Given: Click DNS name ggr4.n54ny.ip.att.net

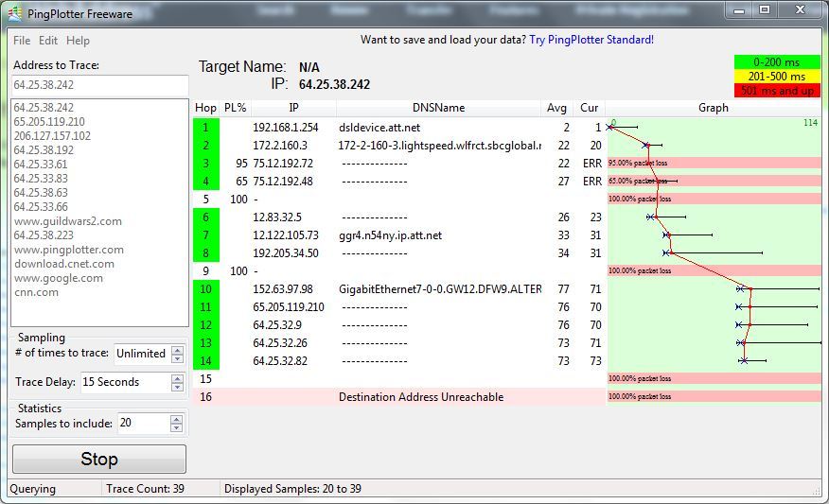Looking at the screenshot, I should (390, 235).
